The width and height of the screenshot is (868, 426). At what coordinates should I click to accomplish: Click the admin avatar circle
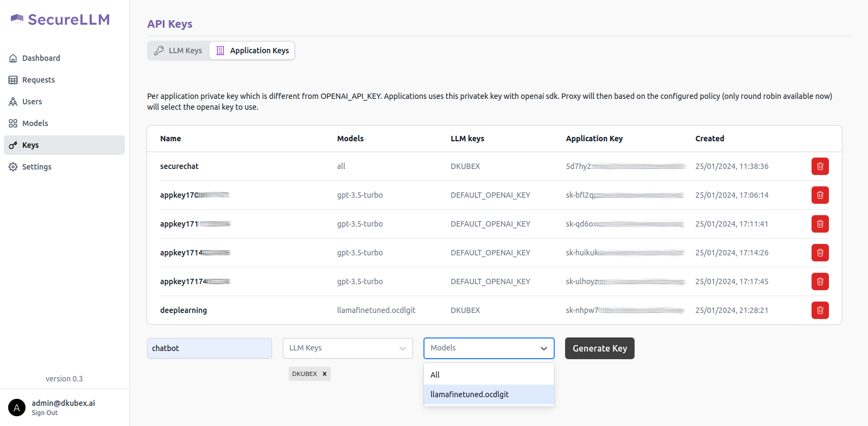[x=17, y=408]
